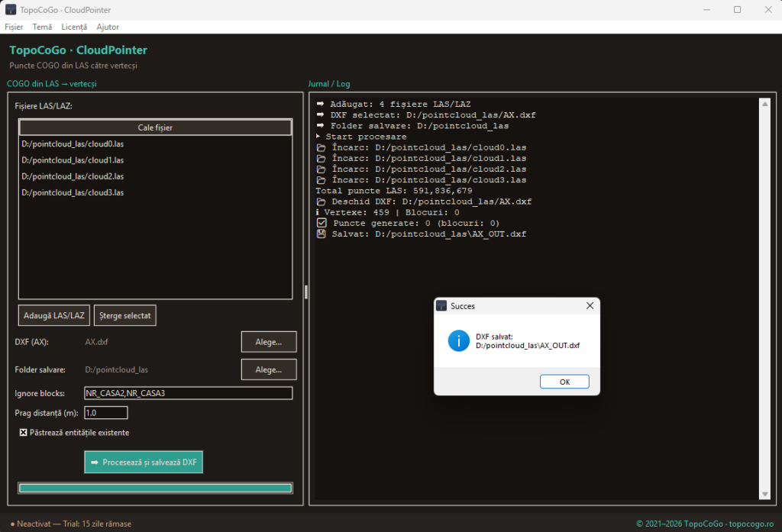782x532 pixels.
Task: Select D:/pointcloud_las/cloud0.las row
Action: [x=155, y=143]
